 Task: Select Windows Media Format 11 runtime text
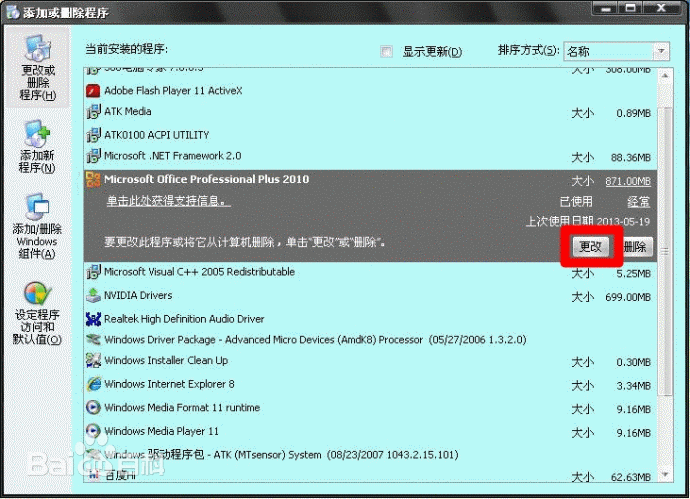[182, 407]
